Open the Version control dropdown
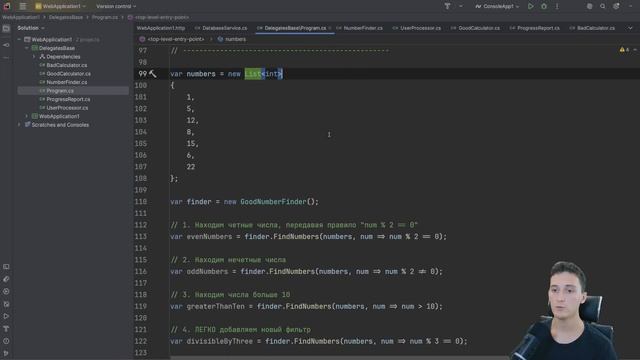The height and width of the screenshot is (360, 640). point(116,6)
